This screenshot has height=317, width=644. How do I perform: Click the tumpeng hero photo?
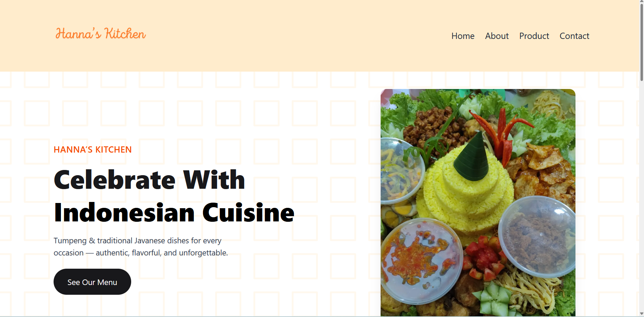(x=478, y=203)
